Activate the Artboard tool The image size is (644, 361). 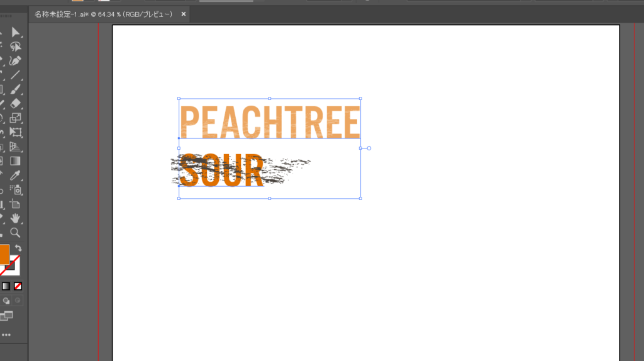pyautogui.click(x=15, y=204)
